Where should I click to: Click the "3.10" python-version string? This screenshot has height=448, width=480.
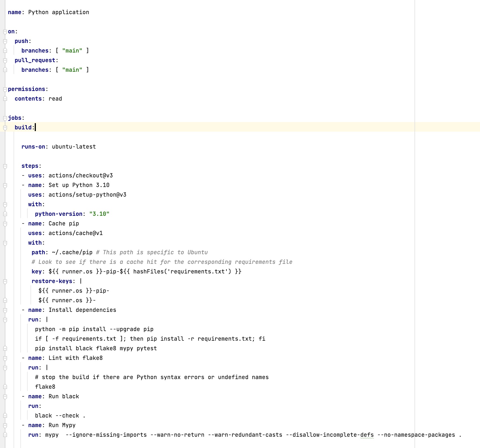pyautogui.click(x=99, y=214)
